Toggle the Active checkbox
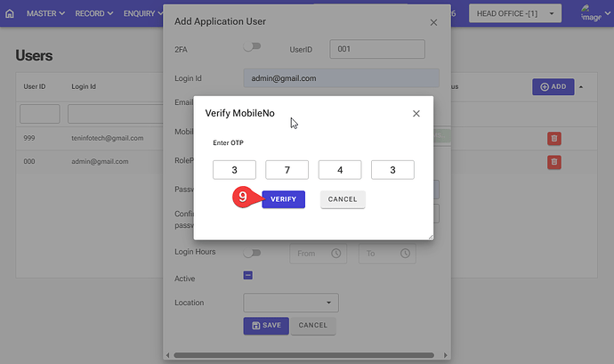This screenshot has height=364, width=614. [x=249, y=279]
